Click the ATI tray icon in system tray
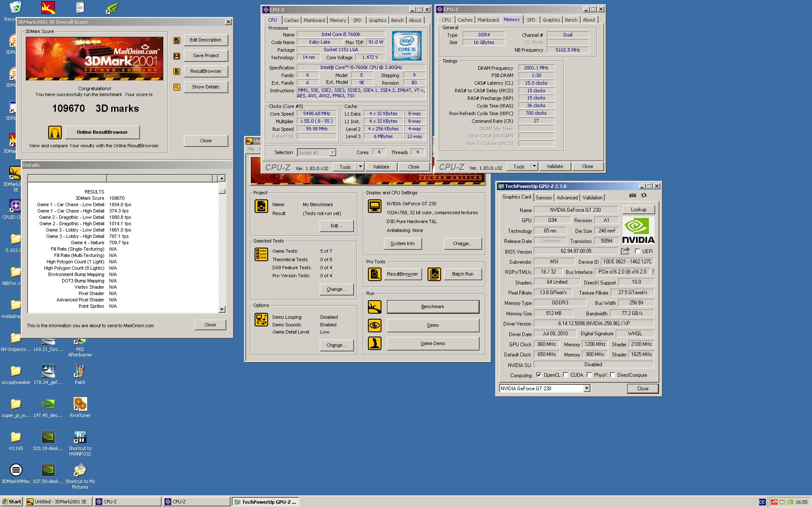 pyautogui.click(x=774, y=502)
